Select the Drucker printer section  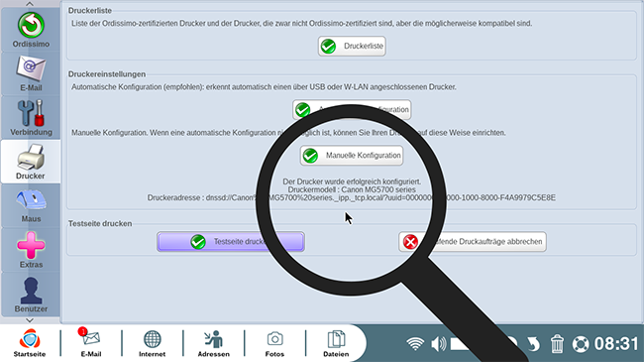31,162
